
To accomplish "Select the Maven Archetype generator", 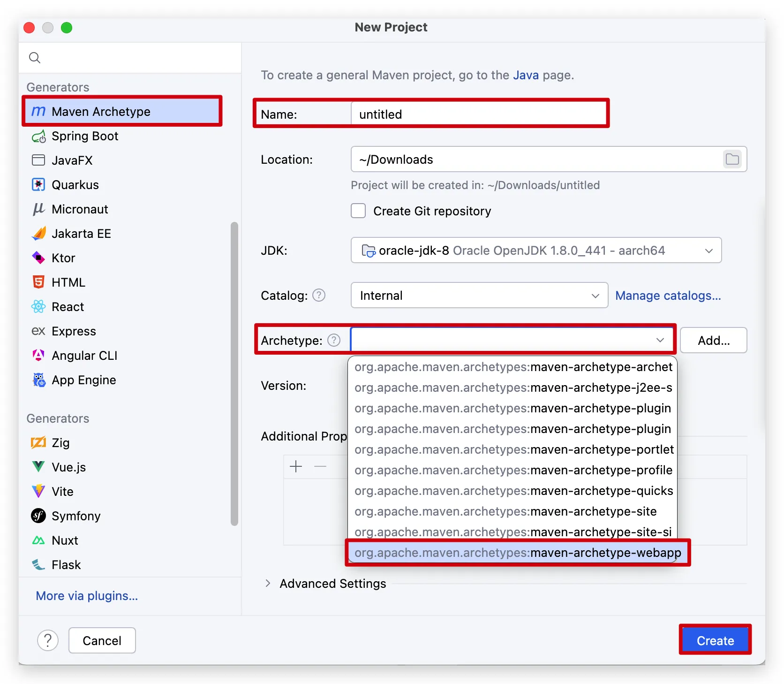I will tap(122, 111).
